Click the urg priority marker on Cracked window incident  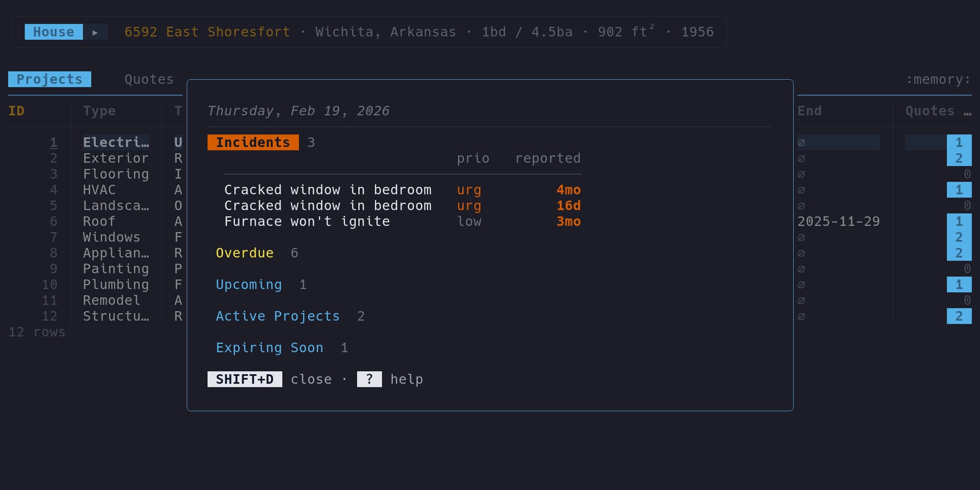pos(469,189)
